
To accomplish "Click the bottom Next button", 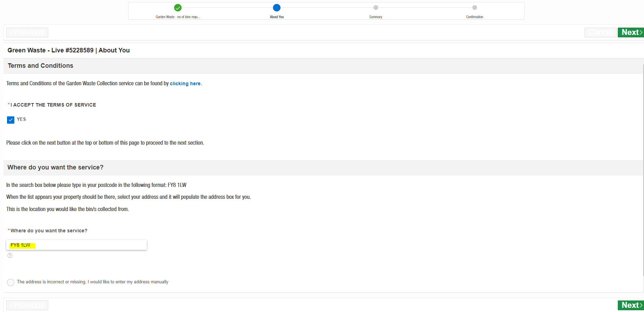I will [x=631, y=305].
